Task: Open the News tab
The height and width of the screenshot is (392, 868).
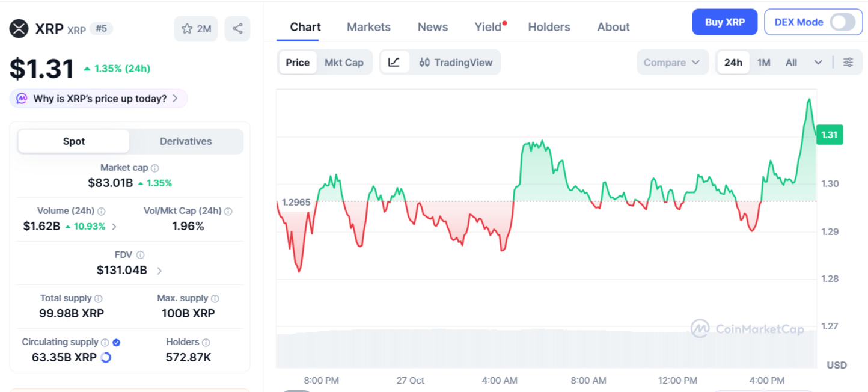Action: (433, 27)
